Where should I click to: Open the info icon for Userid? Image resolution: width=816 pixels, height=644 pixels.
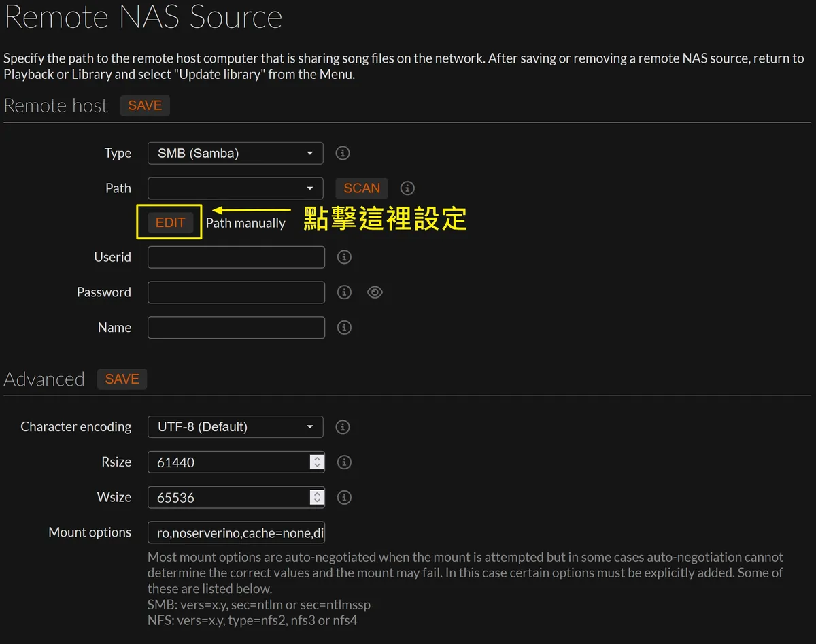(345, 257)
